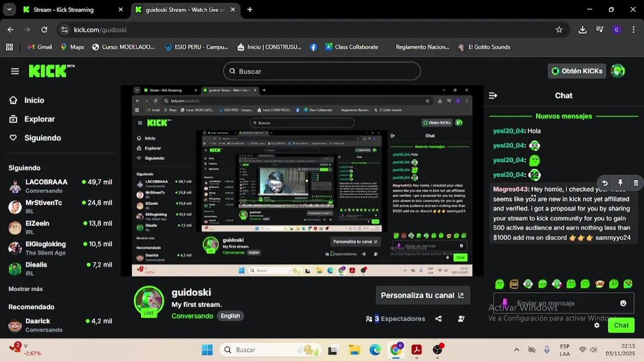
Task: Open chat settings gear icon
Action: [x=597, y=325]
